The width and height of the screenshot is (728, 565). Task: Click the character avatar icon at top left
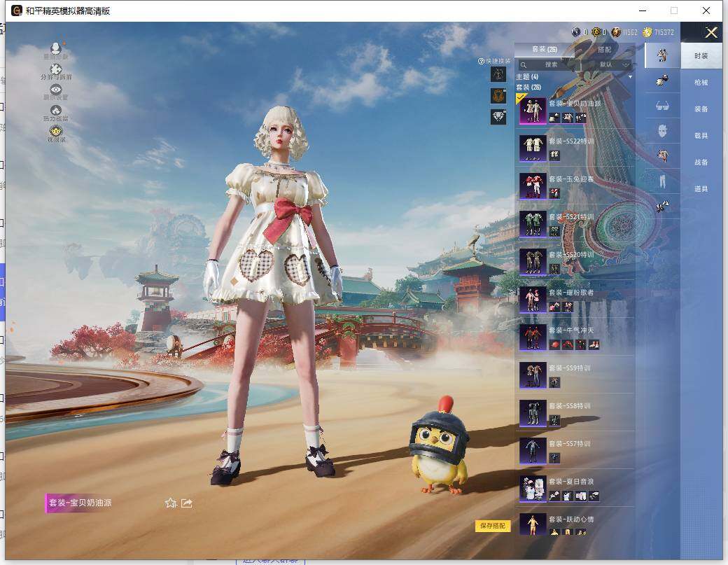[56, 48]
